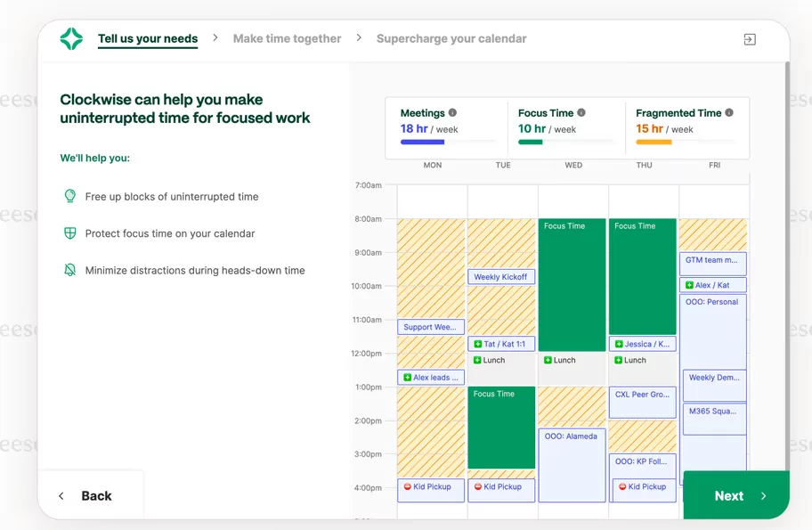Click the muted bell icon beside Minimize distractions
Viewport: 812px width, 530px height.
click(70, 270)
